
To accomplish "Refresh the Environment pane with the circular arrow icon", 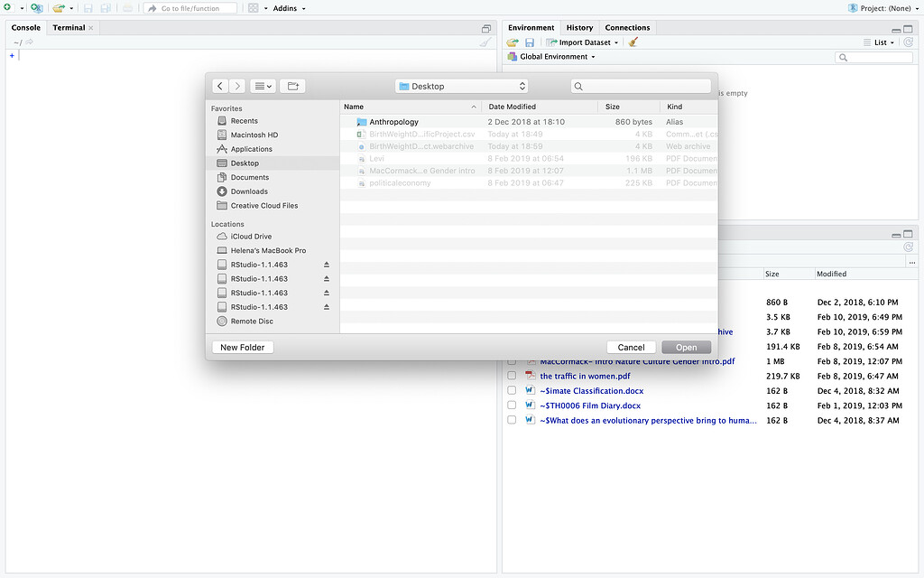I will click(908, 42).
